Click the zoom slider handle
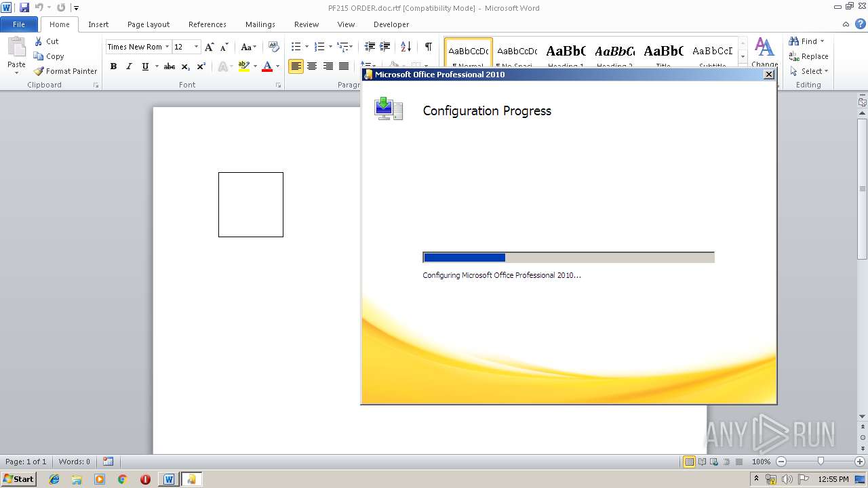The width and height of the screenshot is (868, 488). point(821,462)
